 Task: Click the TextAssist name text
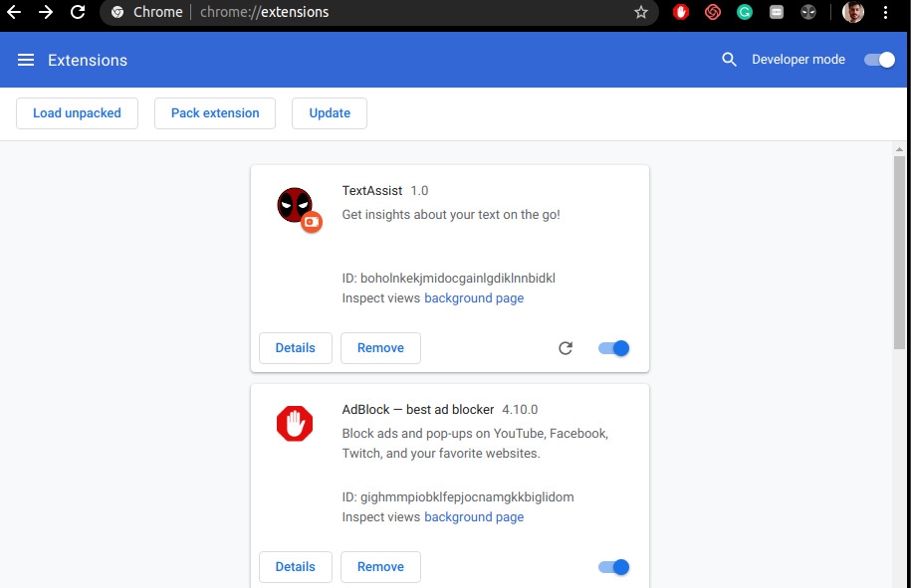(371, 191)
